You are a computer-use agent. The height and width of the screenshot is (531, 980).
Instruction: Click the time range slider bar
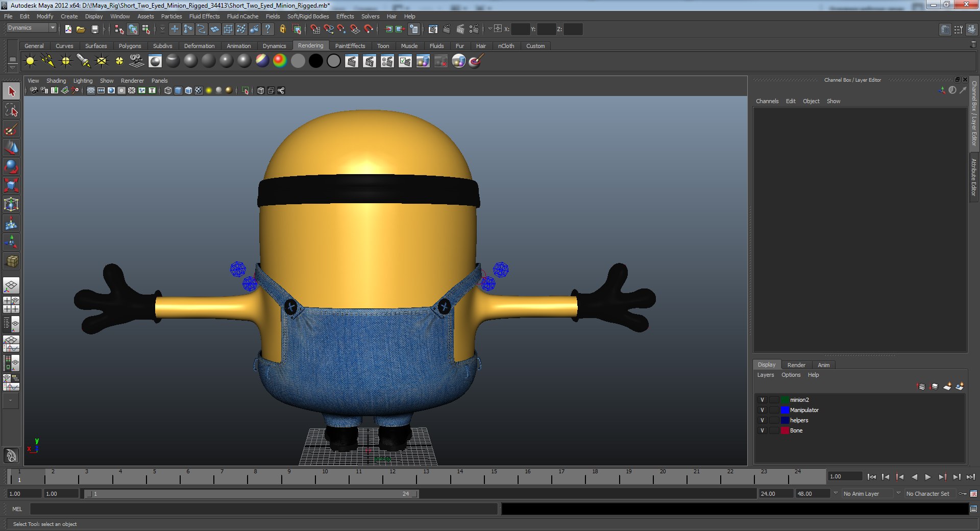(252, 494)
